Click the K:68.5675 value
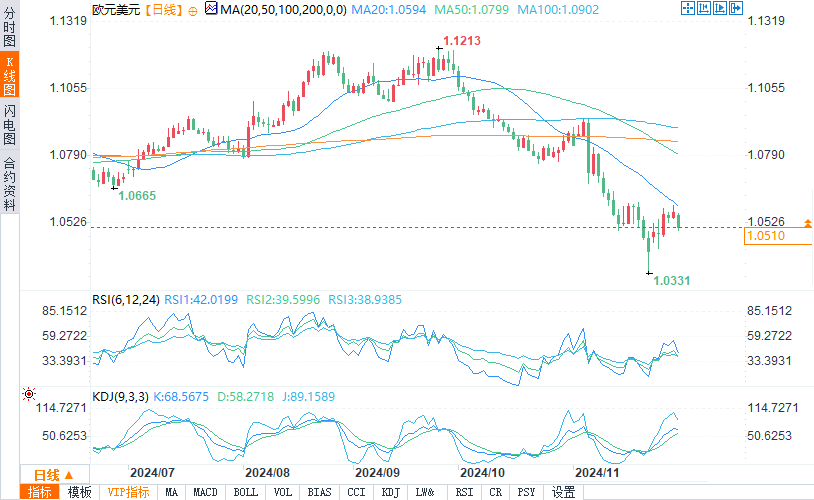This screenshot has height=500, width=814. (x=181, y=397)
